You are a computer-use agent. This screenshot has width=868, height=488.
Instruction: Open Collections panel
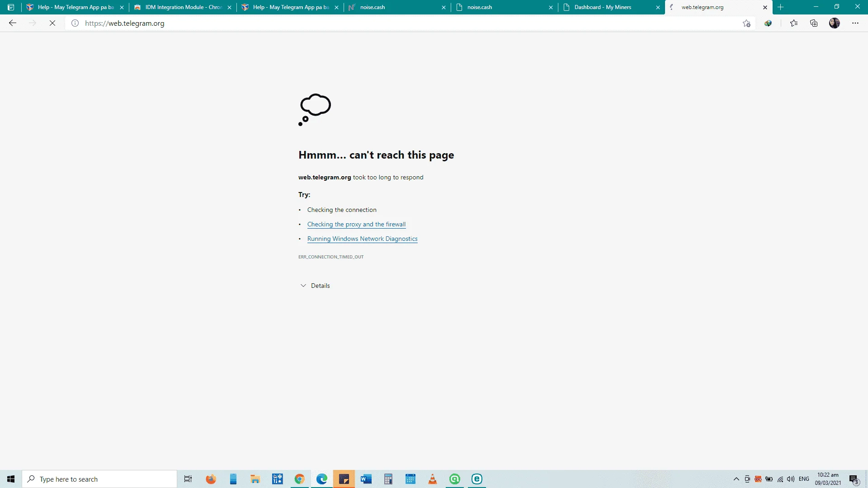[x=814, y=23]
